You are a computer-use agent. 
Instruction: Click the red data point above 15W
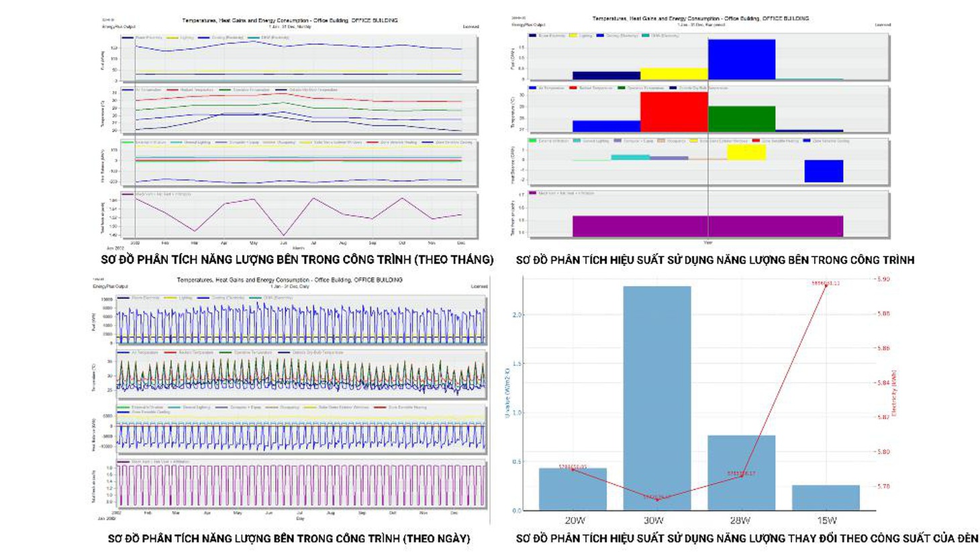[x=826, y=285]
